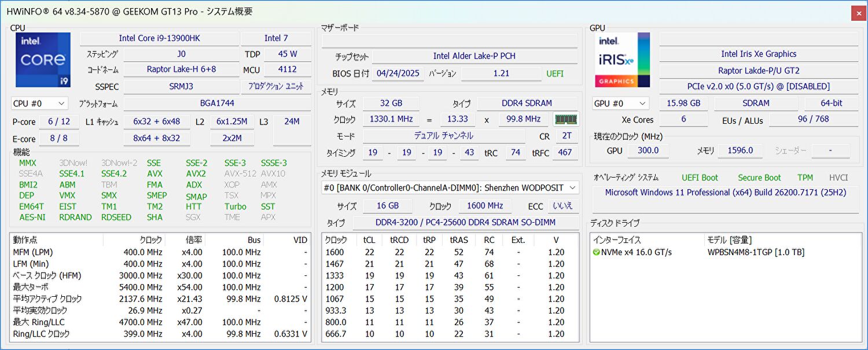
Task: Click the Intel Iris Xe Graphics name field
Action: [758, 54]
